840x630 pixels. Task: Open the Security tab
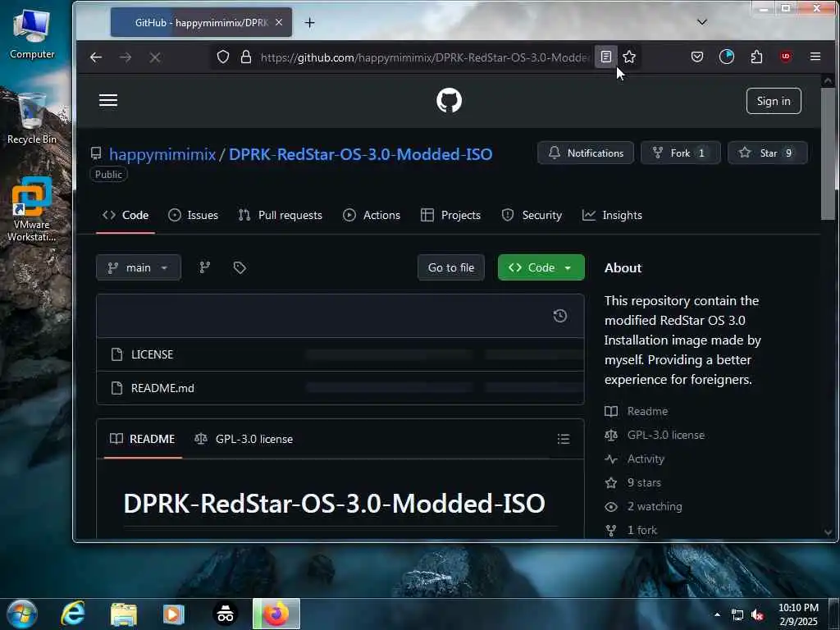(532, 216)
